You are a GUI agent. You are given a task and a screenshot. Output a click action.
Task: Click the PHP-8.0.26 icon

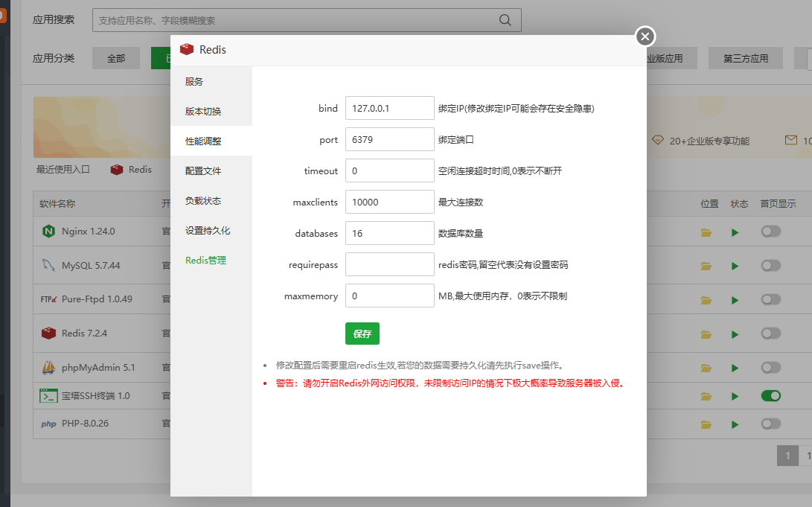(48, 424)
